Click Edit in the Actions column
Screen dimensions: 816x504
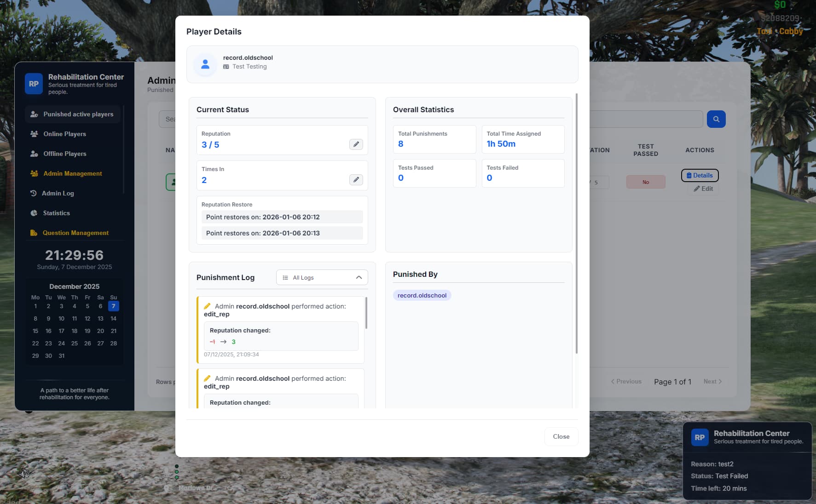pyautogui.click(x=703, y=189)
